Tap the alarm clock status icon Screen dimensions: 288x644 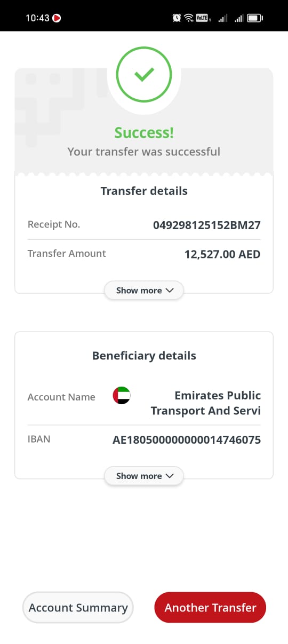pyautogui.click(x=177, y=18)
